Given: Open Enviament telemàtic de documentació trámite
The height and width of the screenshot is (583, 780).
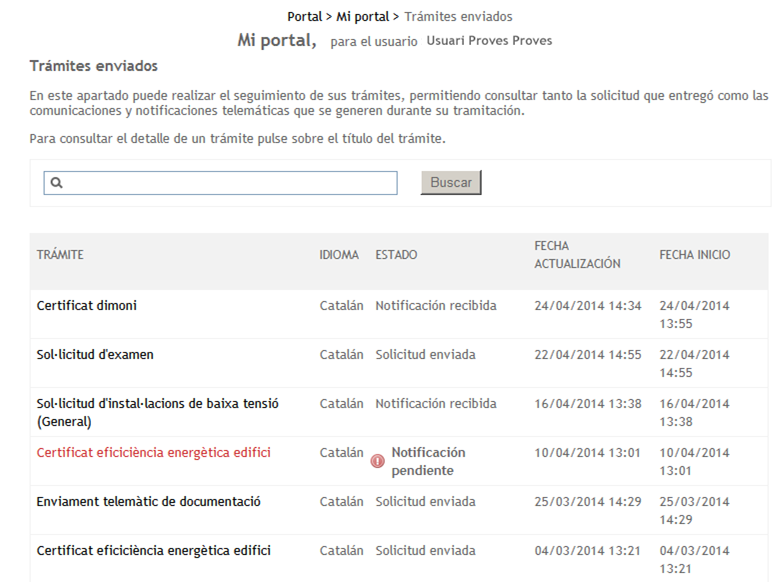Looking at the screenshot, I should coord(148,502).
